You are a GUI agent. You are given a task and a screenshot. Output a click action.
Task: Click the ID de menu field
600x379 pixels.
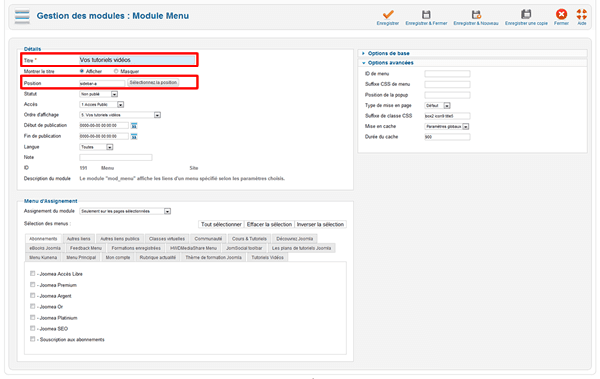point(447,74)
